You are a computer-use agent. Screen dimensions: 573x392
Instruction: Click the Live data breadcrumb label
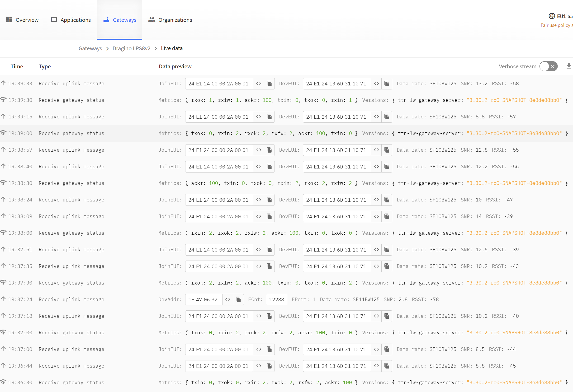coord(172,48)
